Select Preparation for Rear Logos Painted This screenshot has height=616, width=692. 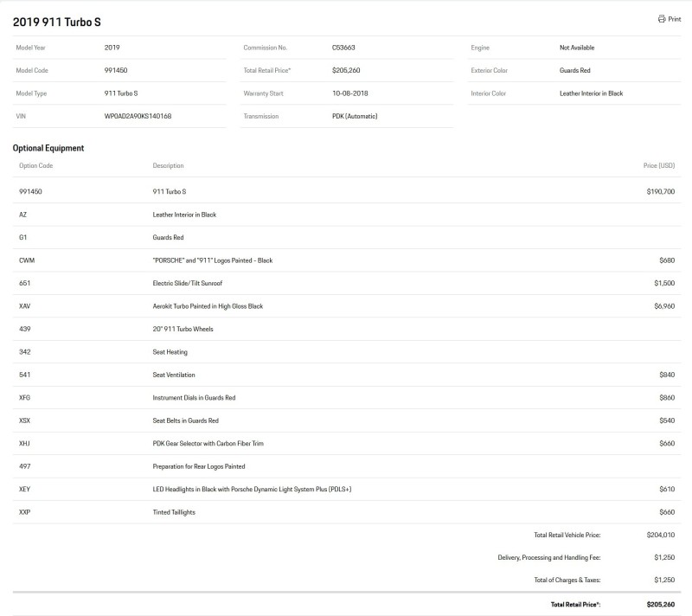(199, 466)
